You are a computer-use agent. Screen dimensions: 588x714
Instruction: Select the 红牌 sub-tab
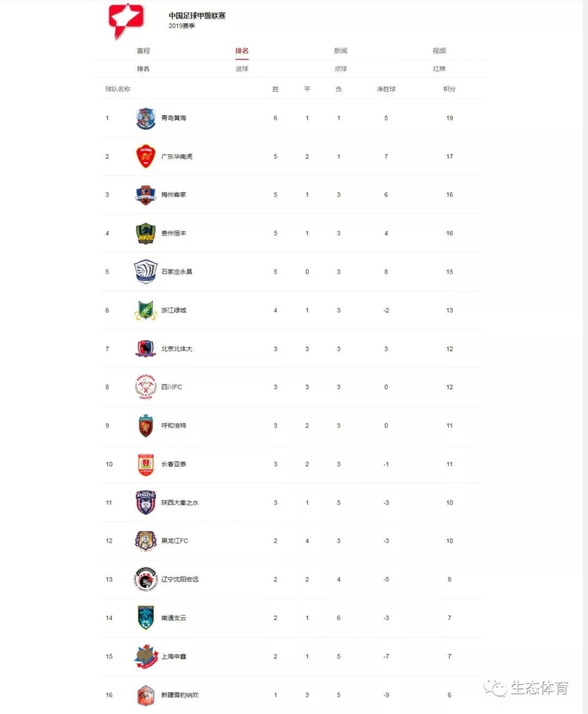[x=439, y=69]
